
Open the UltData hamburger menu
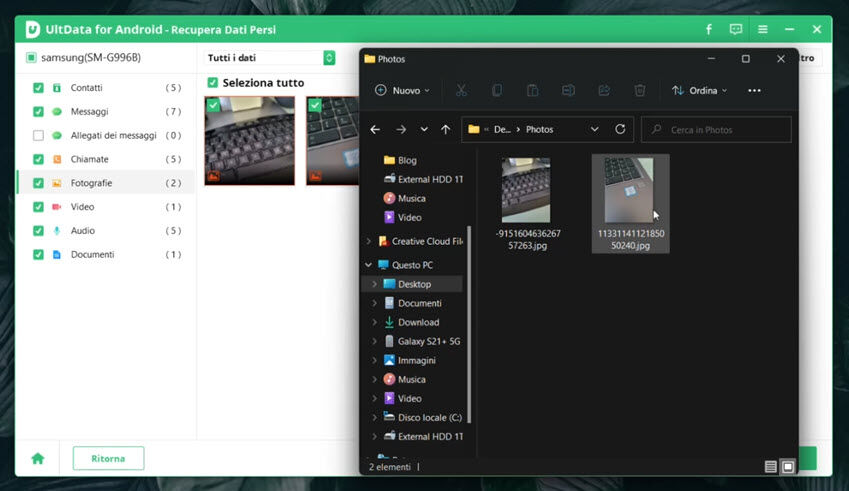pyautogui.click(x=763, y=29)
